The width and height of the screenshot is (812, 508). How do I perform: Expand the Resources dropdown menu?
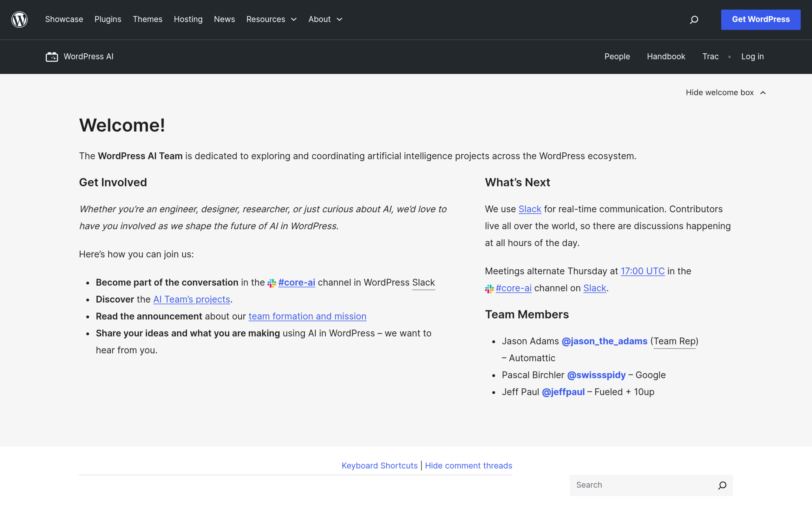[272, 19]
